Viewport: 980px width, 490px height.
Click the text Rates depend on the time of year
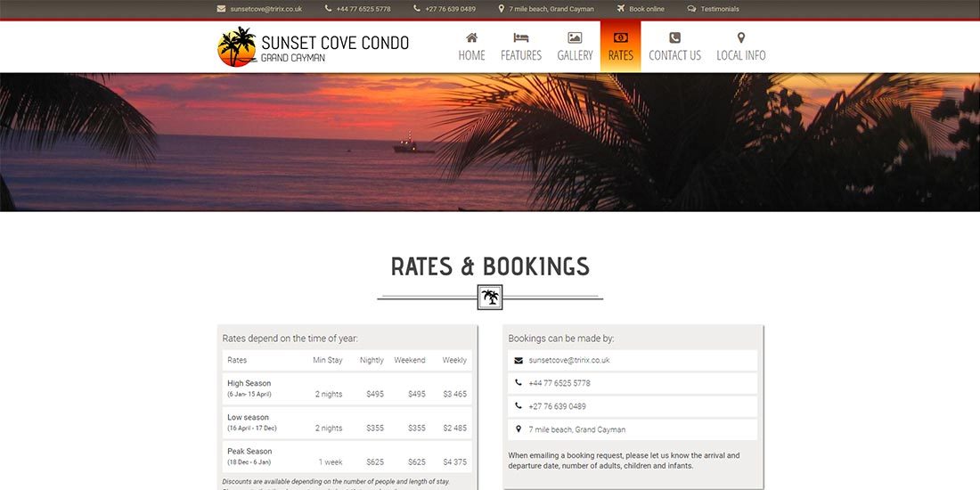(x=290, y=339)
